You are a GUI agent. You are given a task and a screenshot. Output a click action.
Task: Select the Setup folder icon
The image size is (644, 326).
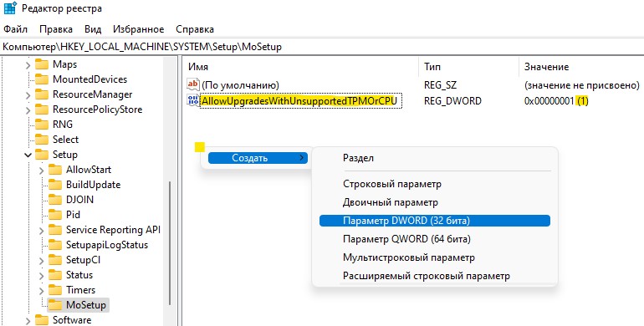[42, 155]
